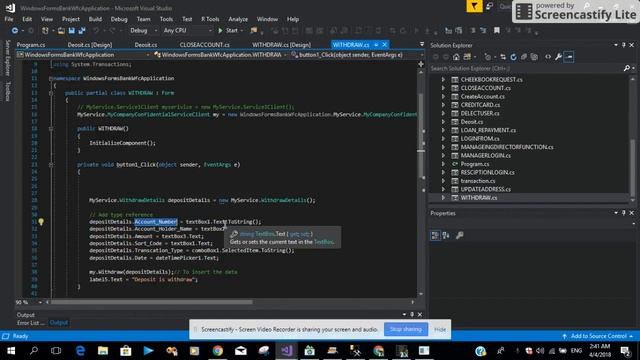
Task: Close the WITHDRAW.cs editor tab
Action: pos(384,44)
